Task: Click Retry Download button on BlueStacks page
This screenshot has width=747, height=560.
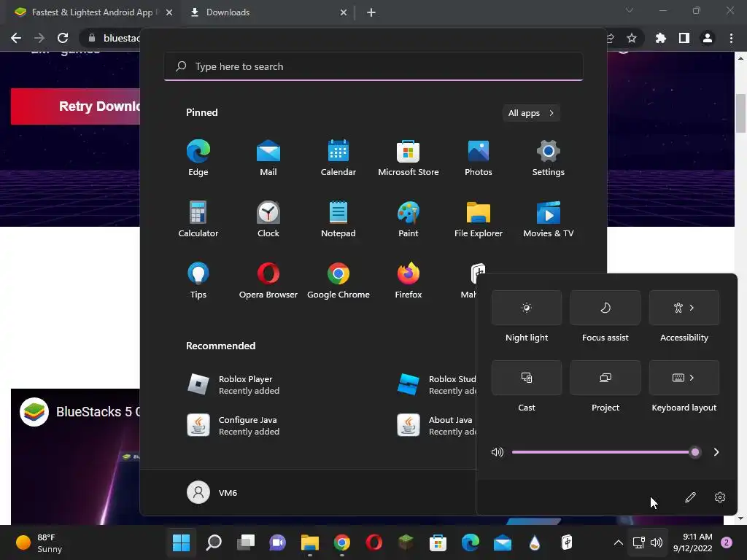Action: [75, 106]
